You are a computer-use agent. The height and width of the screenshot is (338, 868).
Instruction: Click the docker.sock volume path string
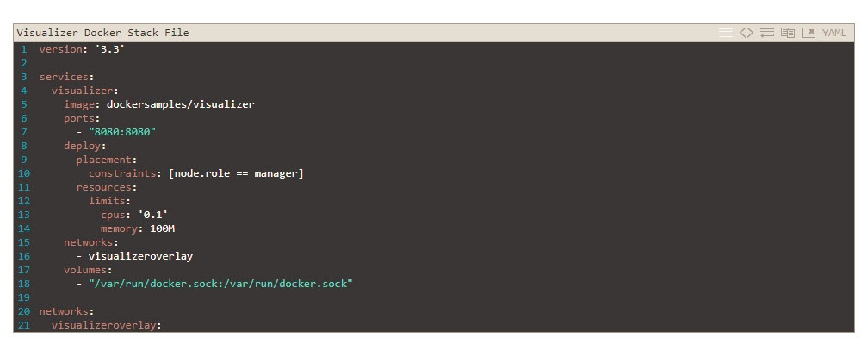pyautogui.click(x=220, y=284)
